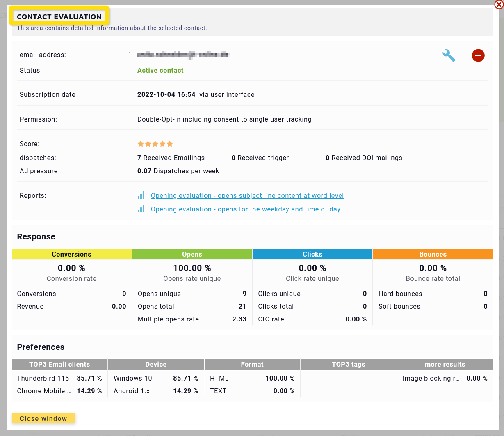Image resolution: width=504 pixels, height=436 pixels.
Task: Click "0 Received trigger" count
Action: (260, 158)
